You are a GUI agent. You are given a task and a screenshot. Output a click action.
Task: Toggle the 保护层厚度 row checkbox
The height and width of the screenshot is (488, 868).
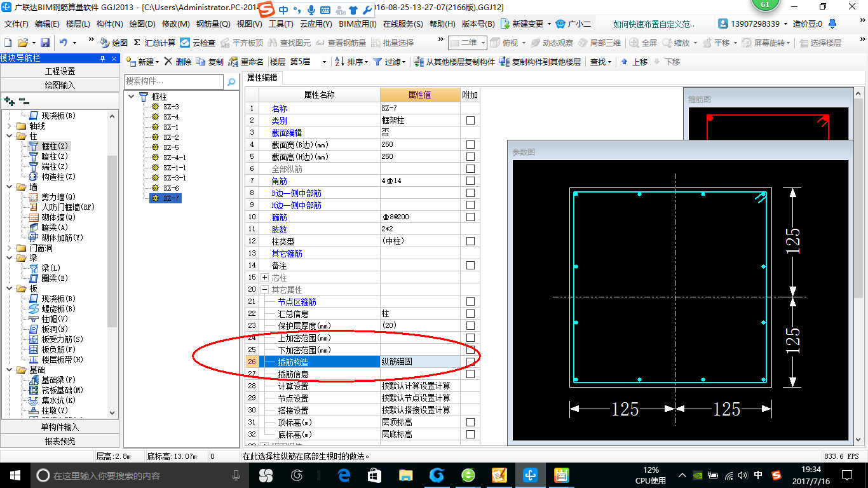pos(470,325)
